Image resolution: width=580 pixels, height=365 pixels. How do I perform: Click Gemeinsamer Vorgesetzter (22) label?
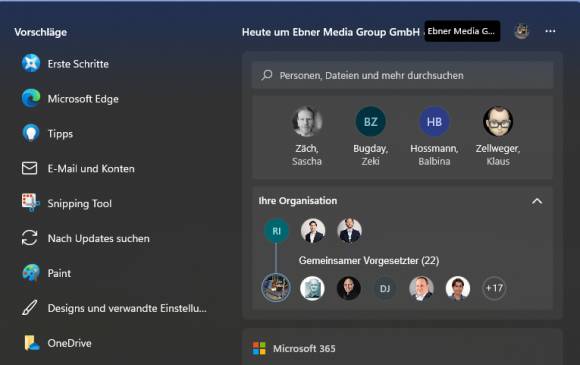pos(369,260)
